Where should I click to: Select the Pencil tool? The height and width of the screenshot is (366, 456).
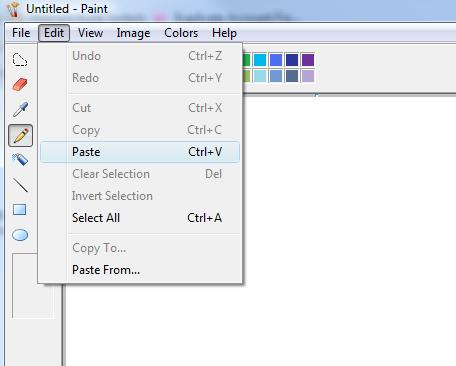(20, 135)
